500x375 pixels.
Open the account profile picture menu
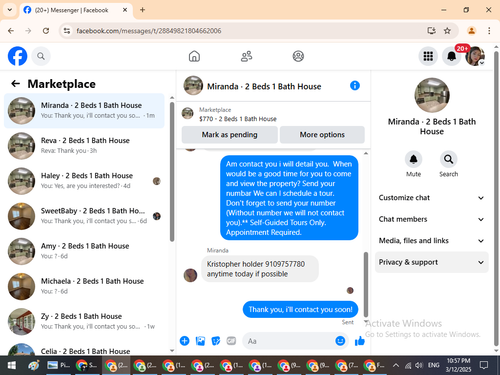[x=475, y=56]
